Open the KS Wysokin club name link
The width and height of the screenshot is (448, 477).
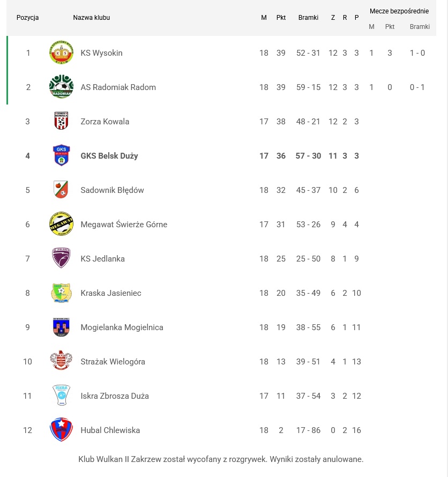tap(101, 53)
